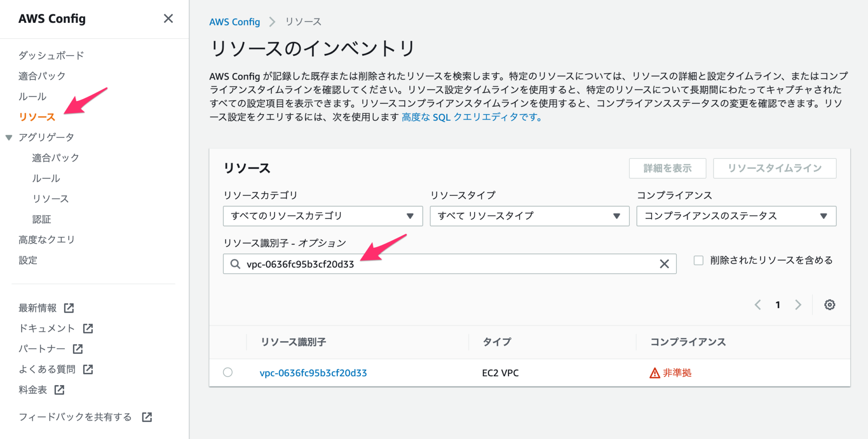Open ドキュメント via its external link icon
The height and width of the screenshot is (439, 868).
pos(88,328)
